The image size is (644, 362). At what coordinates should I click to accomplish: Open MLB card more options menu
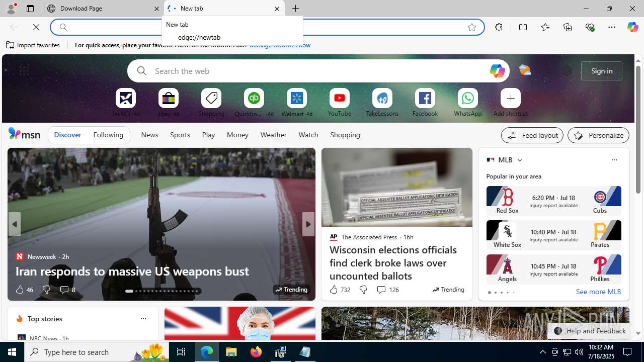tap(614, 160)
